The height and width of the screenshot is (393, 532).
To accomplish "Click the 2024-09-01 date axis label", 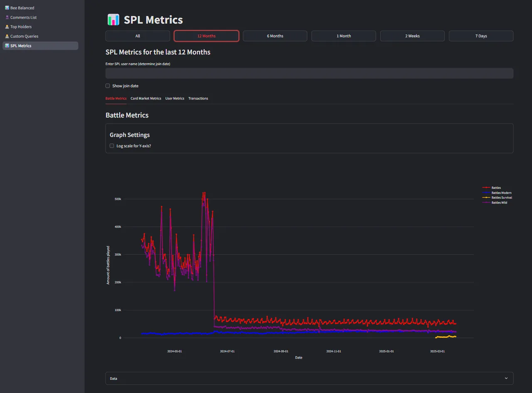I will tap(281, 351).
